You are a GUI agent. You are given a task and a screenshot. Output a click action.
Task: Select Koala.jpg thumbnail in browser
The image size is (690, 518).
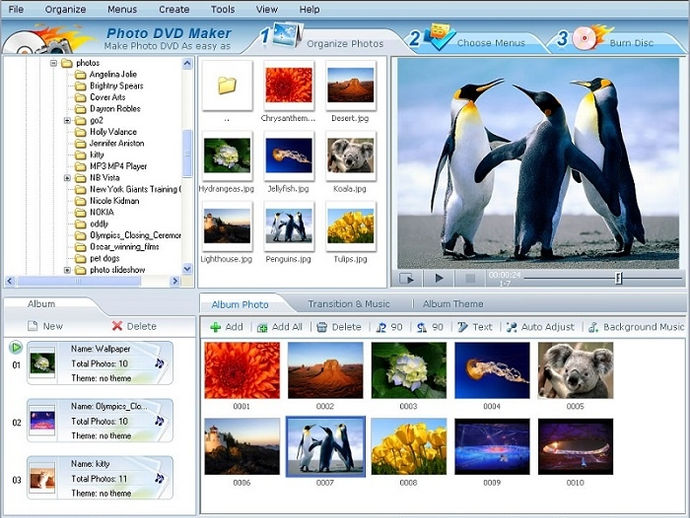pyautogui.click(x=351, y=155)
